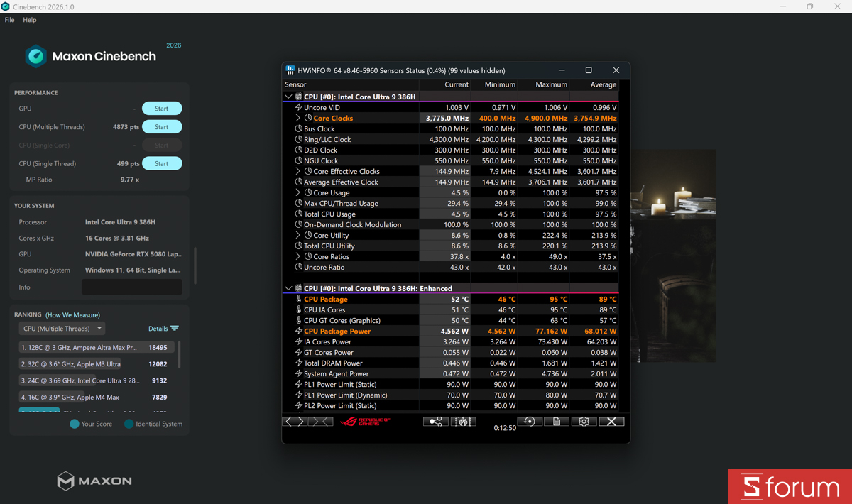Reset HWiNFO min/max values with the clock icon
This screenshot has width=852, height=504.
pos(529,421)
